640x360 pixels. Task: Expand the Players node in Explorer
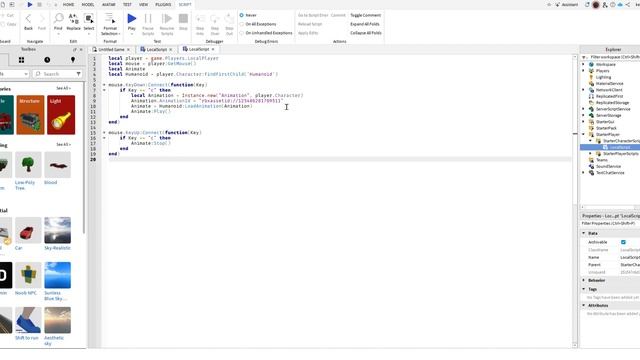[583, 71]
